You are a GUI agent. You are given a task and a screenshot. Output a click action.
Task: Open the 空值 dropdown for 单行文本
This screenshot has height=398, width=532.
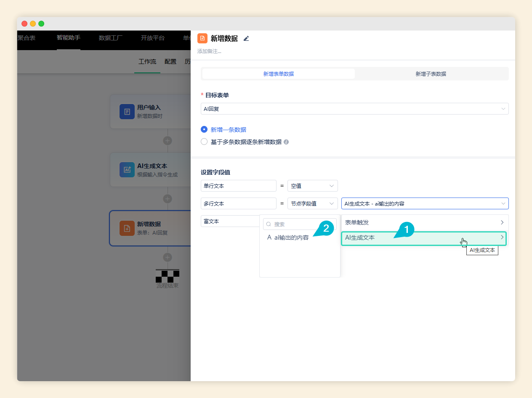pyautogui.click(x=312, y=186)
